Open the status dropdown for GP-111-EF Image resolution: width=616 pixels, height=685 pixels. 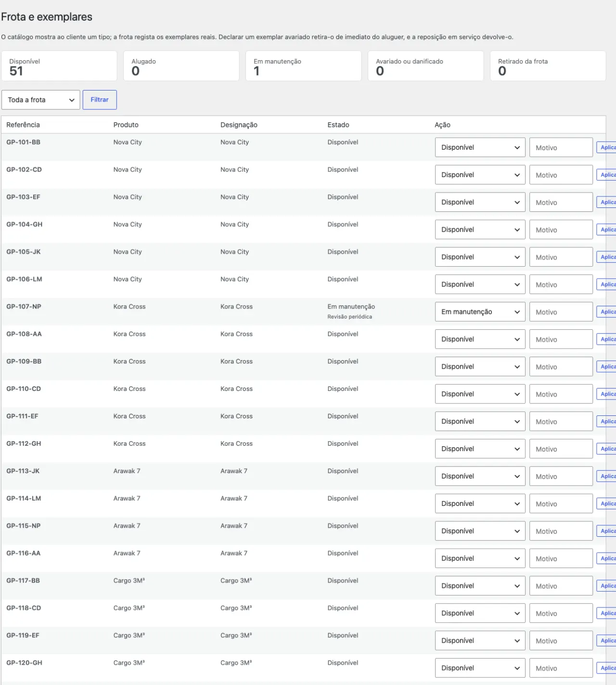pos(480,421)
